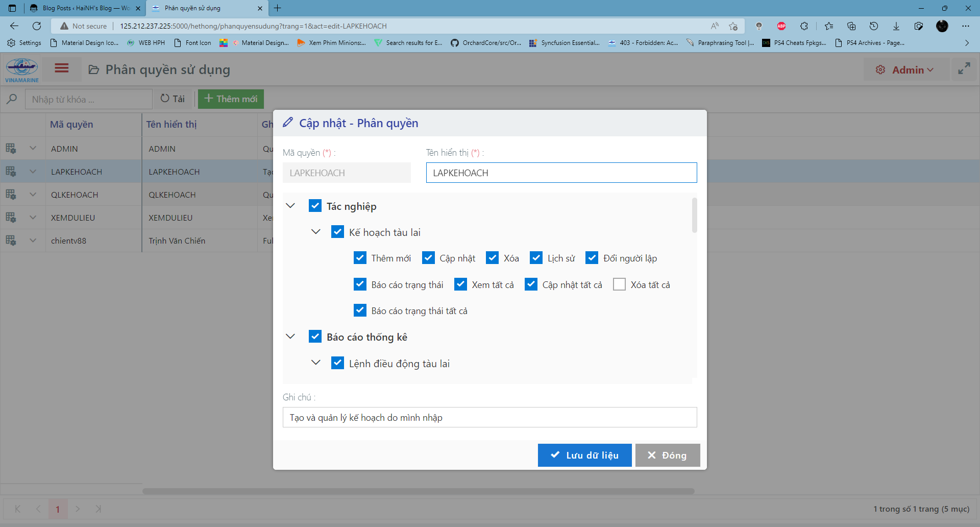
Task: Check the "Xóa tất cả" checkbox
Action: pos(619,284)
